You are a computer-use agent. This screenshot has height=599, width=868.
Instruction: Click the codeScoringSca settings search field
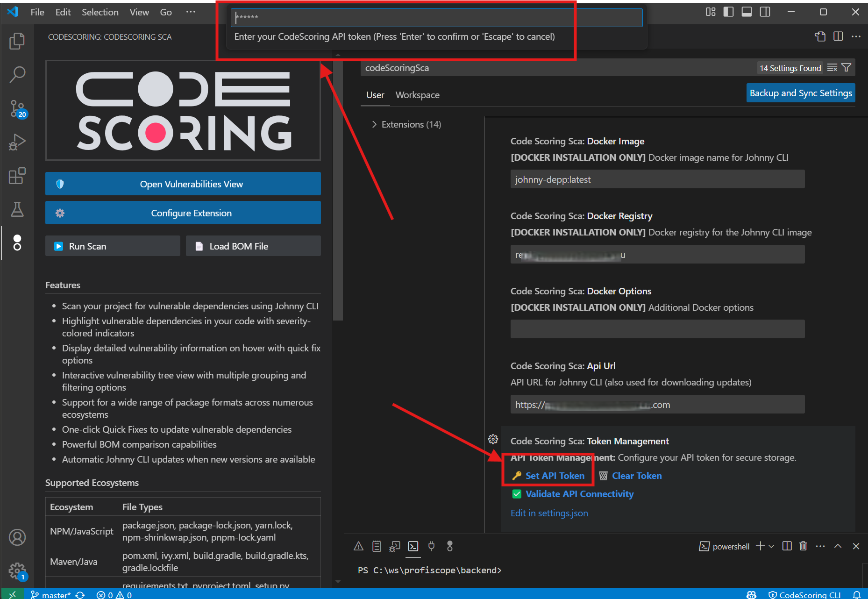coord(558,68)
